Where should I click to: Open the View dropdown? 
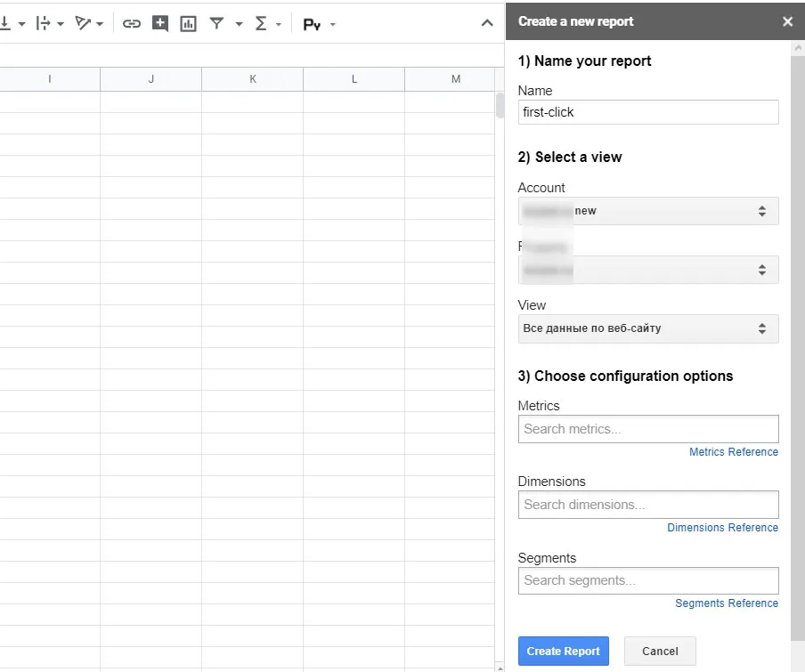pos(648,328)
